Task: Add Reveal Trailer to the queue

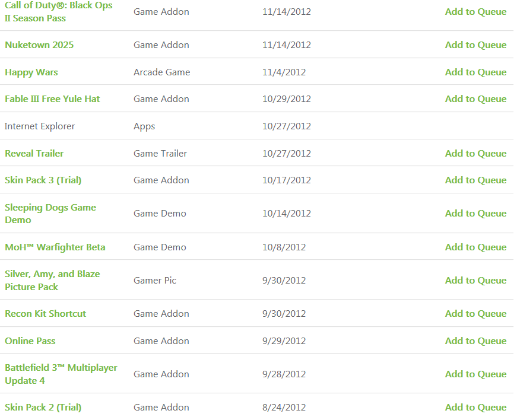Action: click(x=475, y=154)
